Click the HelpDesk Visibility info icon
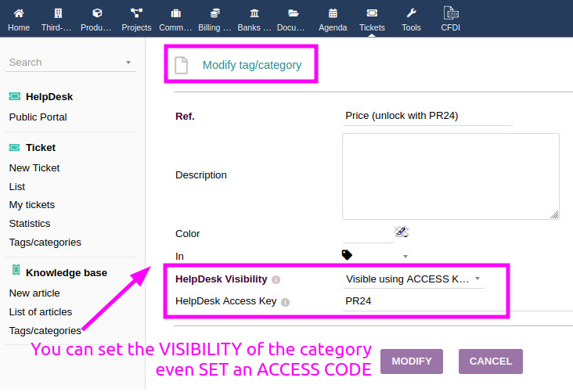 click(276, 280)
